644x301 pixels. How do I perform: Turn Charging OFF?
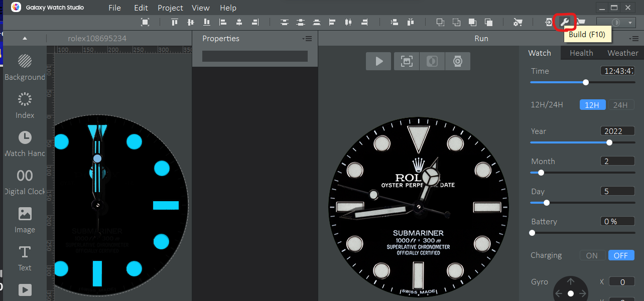coord(621,255)
